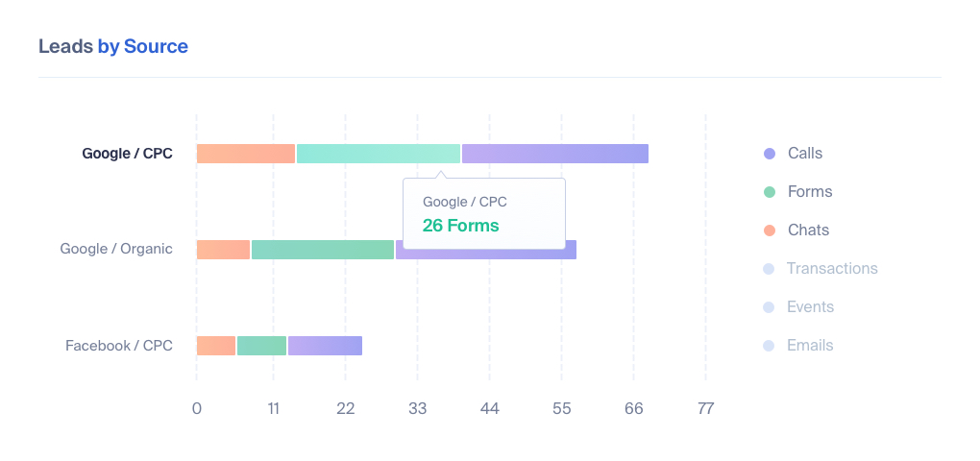Screen dimensions: 980x461
Task: Click the Forms legend label
Action: pyautogui.click(x=810, y=192)
